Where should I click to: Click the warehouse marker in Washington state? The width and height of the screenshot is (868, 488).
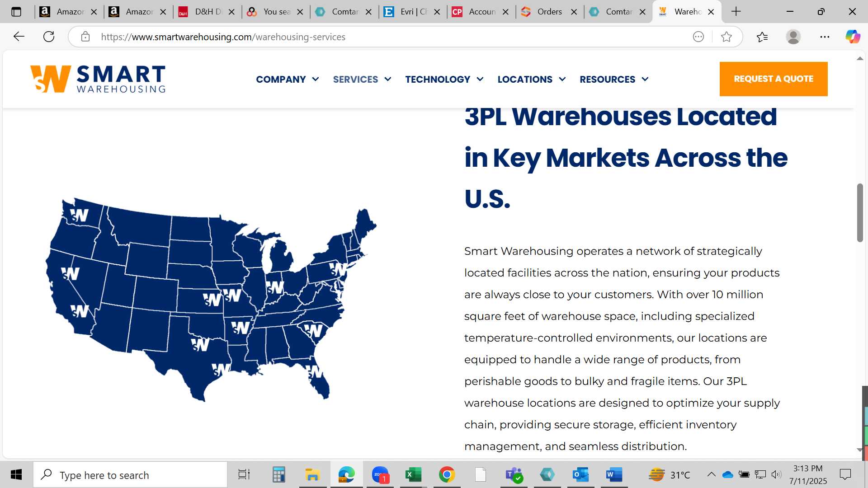[x=79, y=216]
